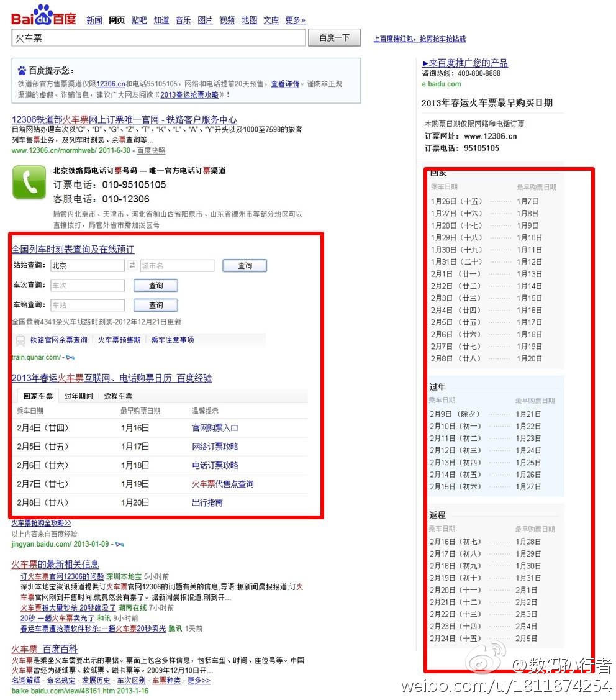Open the 火车票代售点查询 link
The height and width of the screenshot is (700, 616).
tap(222, 484)
